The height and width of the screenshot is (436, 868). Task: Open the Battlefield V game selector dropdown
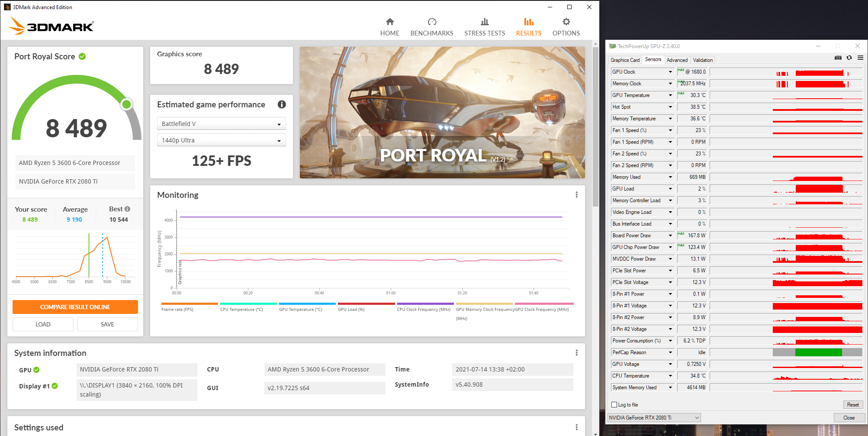[x=280, y=123]
